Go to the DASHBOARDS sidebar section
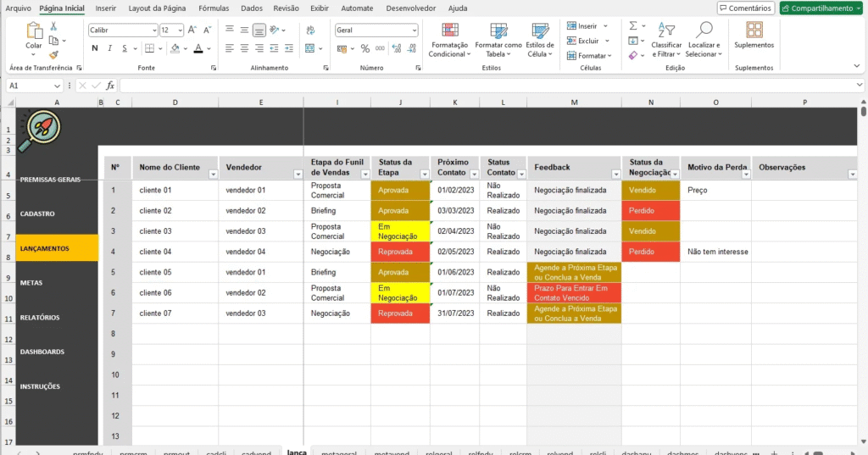This screenshot has height=455, width=868. 42,352
